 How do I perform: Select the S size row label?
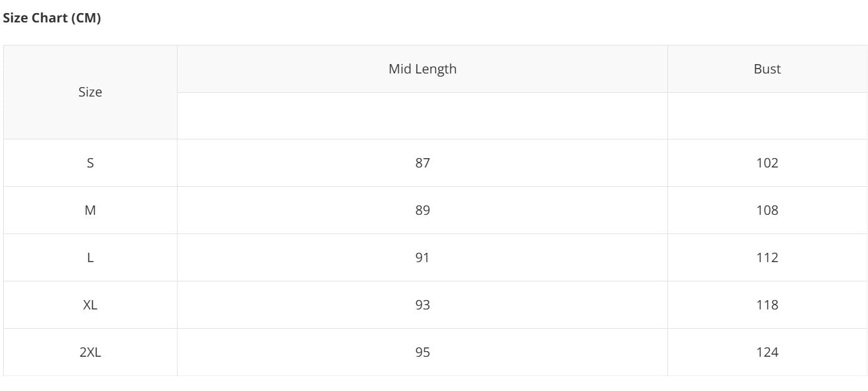pyautogui.click(x=90, y=163)
